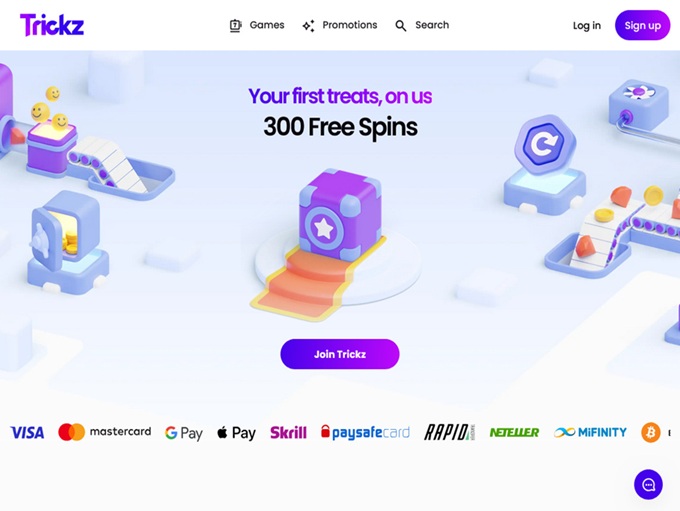Click the Visa payment logo
680x511 pixels.
point(27,432)
